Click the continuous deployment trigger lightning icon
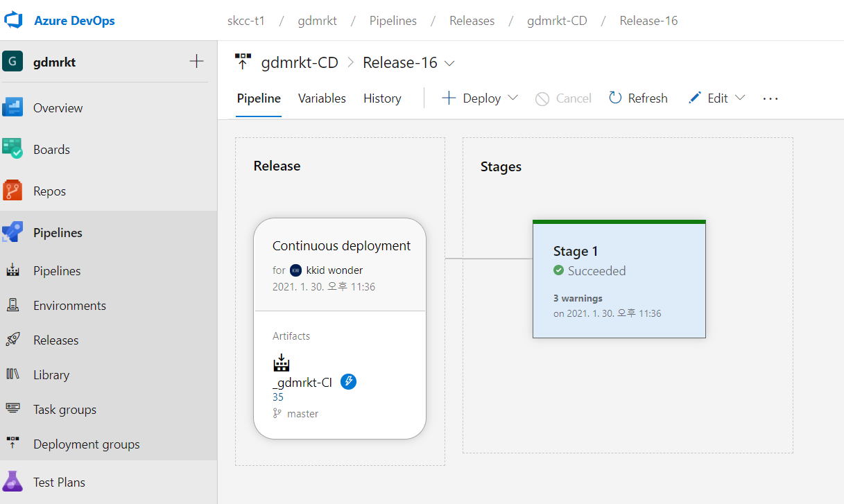This screenshot has height=504, width=844. pyautogui.click(x=348, y=381)
